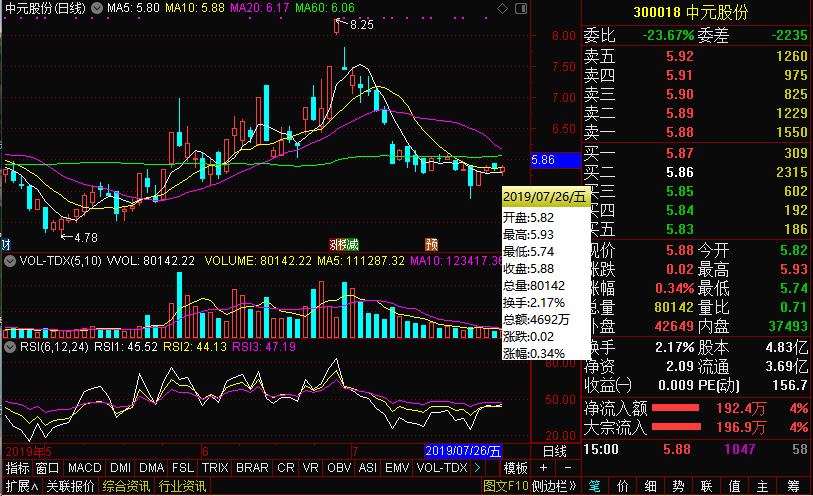Click the 买四 price 5.84
The width and height of the screenshot is (813, 496).
point(680,210)
